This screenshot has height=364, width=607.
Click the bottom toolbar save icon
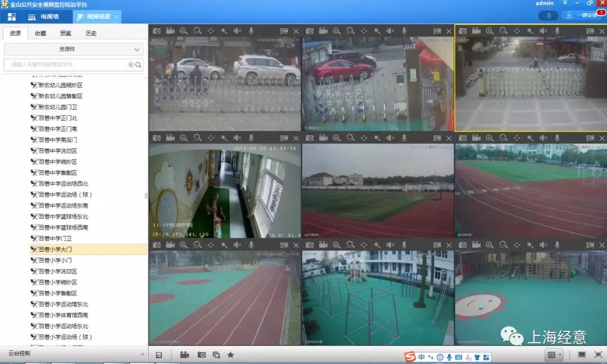[158, 354]
